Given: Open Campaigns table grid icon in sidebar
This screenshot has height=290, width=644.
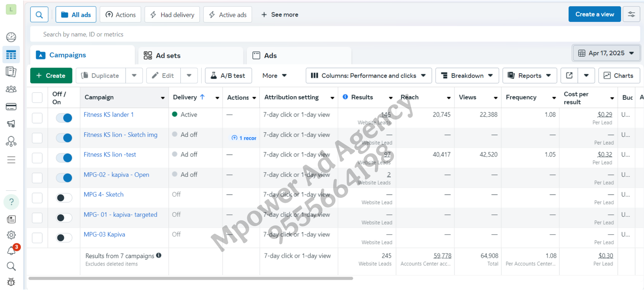Looking at the screenshot, I should coord(11,55).
